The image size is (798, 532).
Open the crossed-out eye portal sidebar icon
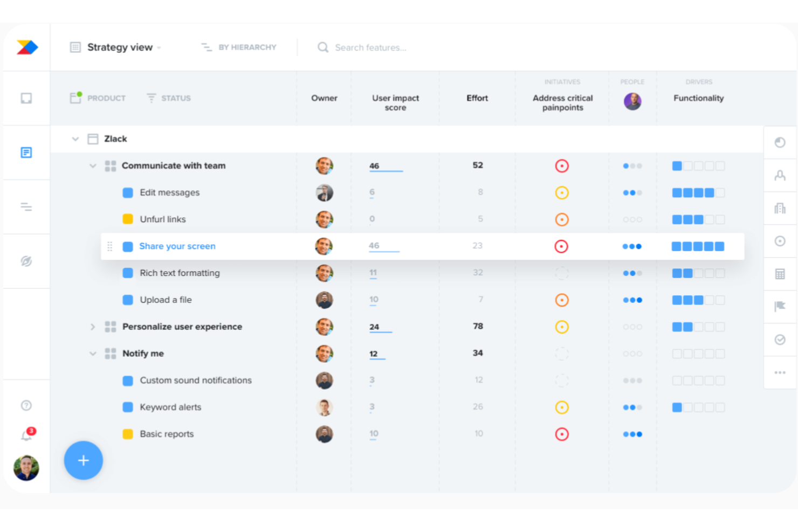[26, 261]
